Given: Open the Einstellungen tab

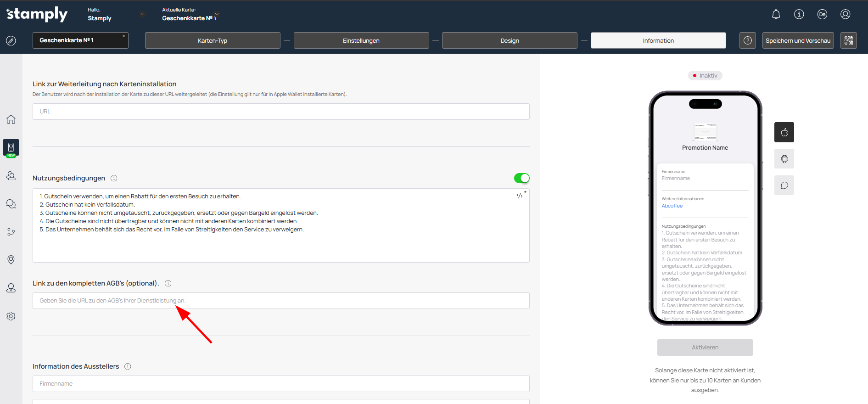Looking at the screenshot, I should tap(361, 40).
